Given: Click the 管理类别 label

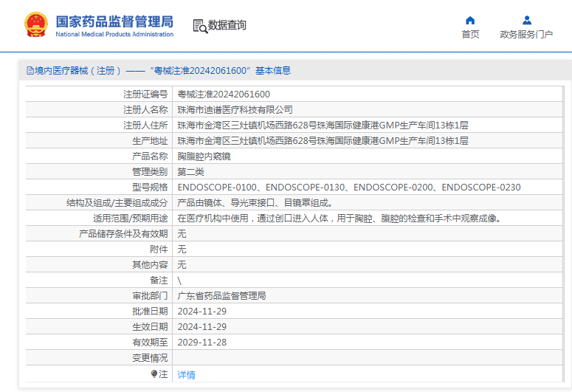Looking at the screenshot, I should click(150, 172).
